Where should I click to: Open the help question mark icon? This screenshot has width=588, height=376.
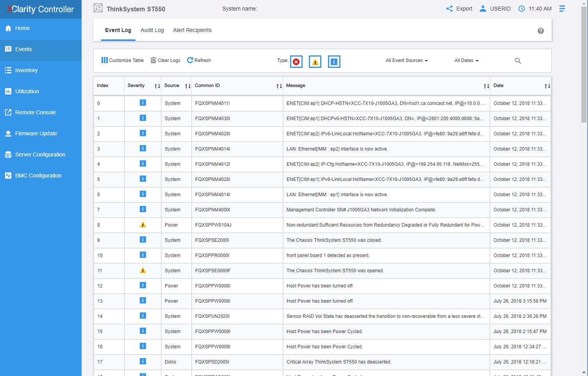[x=540, y=31]
